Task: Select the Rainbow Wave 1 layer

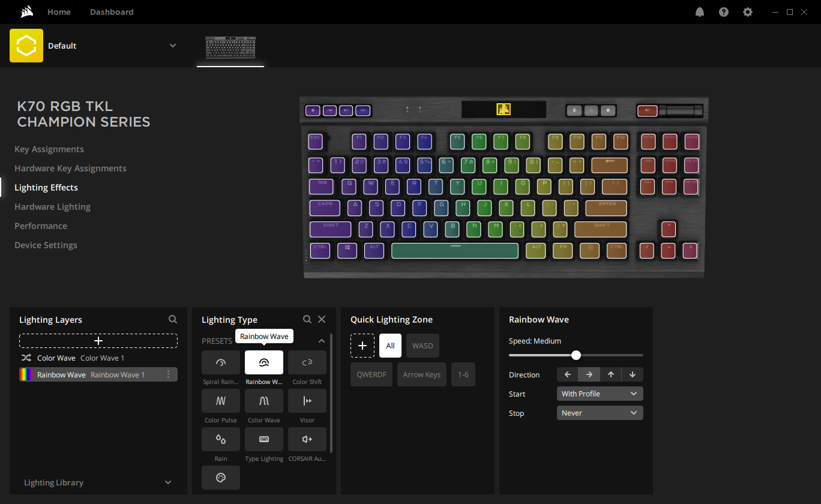Action: (x=98, y=374)
